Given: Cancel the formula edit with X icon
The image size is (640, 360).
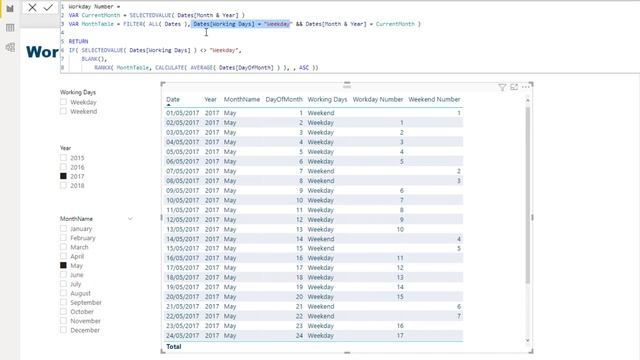Looking at the screenshot, I should click(32, 7).
